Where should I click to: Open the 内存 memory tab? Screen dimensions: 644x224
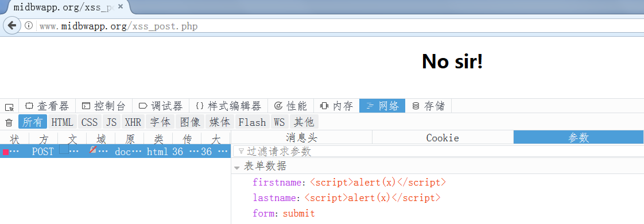pos(337,106)
